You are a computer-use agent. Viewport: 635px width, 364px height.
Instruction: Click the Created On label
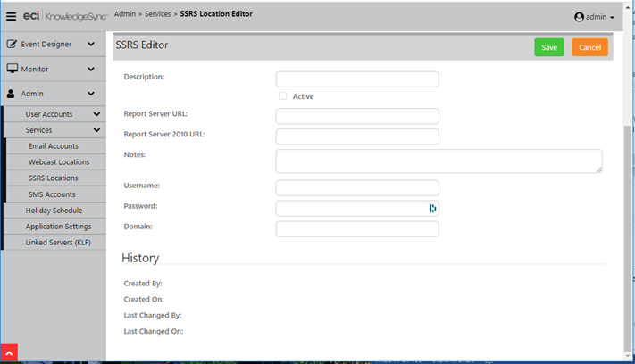pyautogui.click(x=144, y=299)
